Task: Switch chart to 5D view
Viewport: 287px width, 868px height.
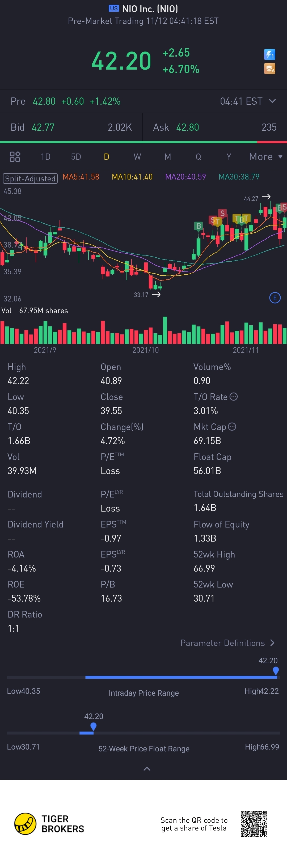Action: point(76,157)
